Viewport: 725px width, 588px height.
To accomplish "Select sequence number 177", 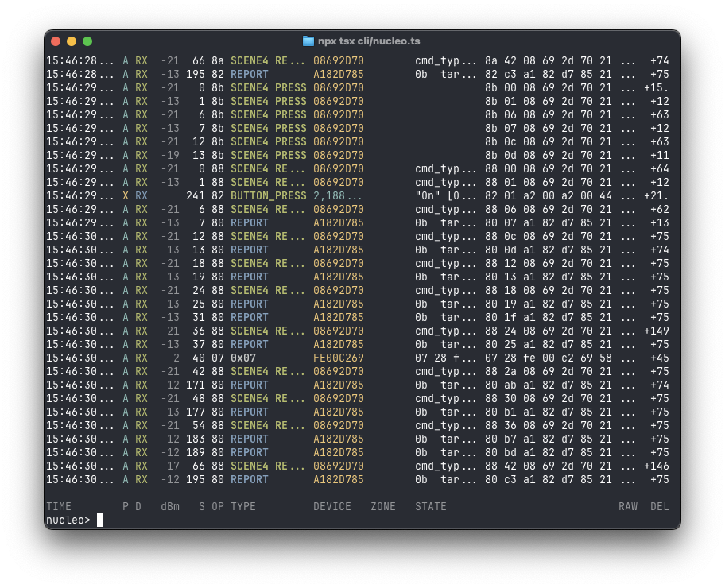I will point(196,412).
